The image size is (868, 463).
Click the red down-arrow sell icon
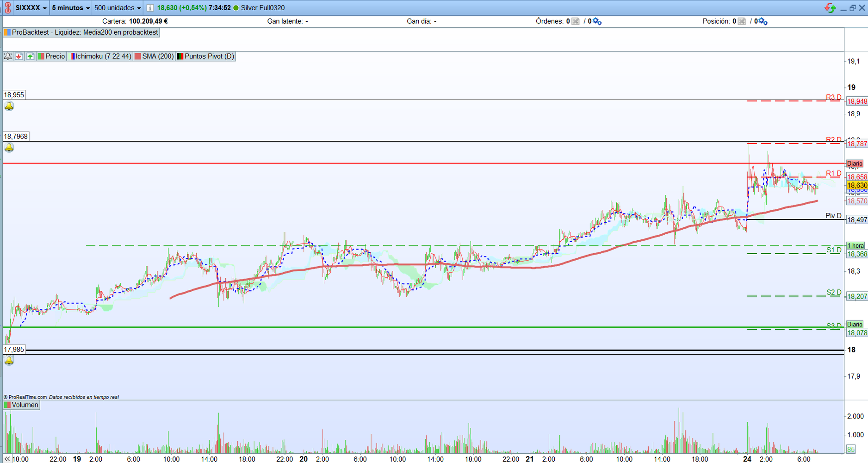point(19,56)
